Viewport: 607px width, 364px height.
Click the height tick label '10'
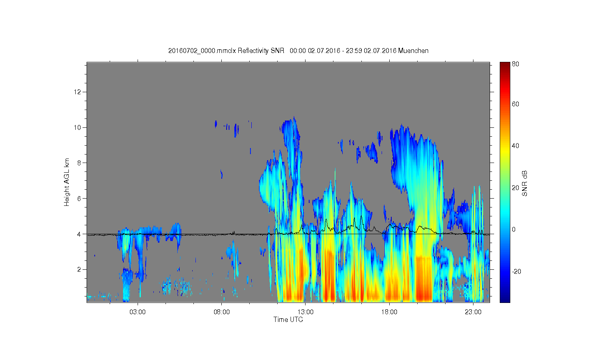click(78, 127)
